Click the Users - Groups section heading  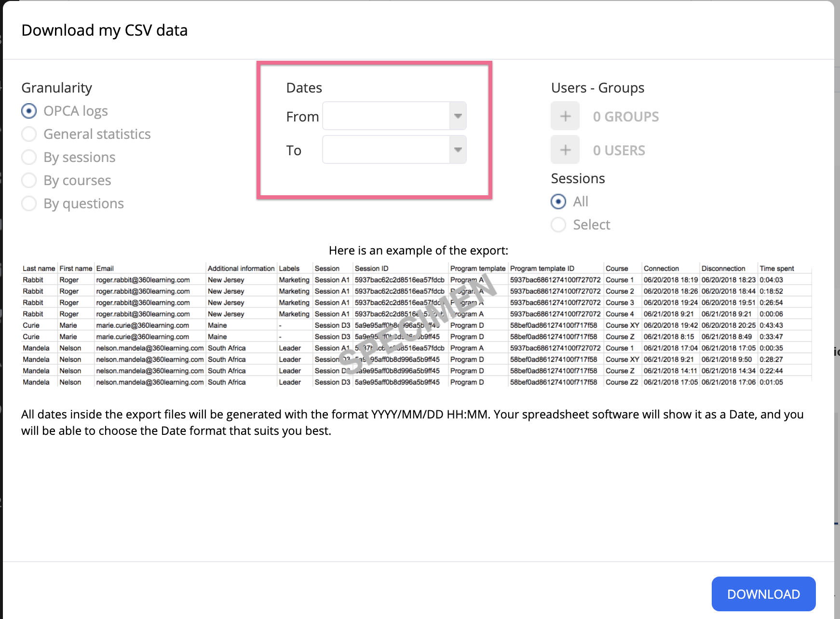coord(597,87)
